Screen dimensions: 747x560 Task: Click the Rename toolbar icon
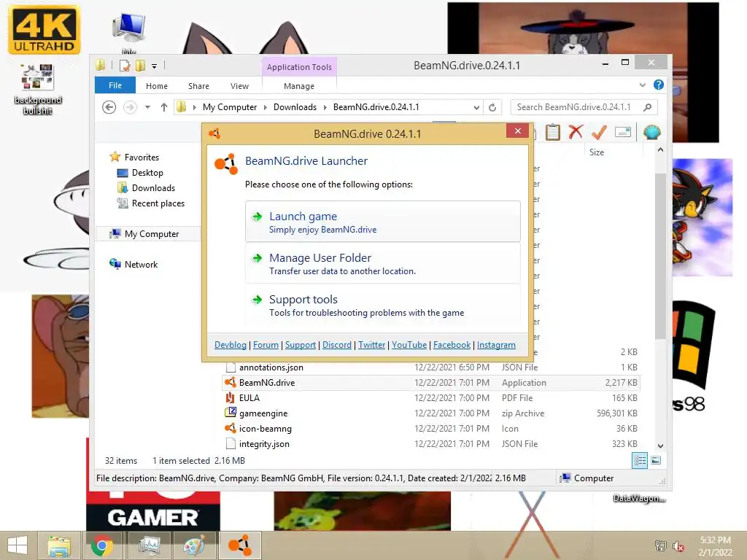click(623, 132)
